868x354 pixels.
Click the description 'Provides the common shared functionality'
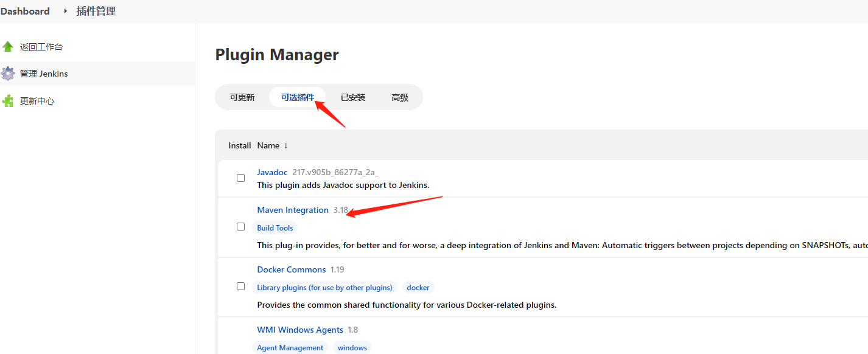407,305
